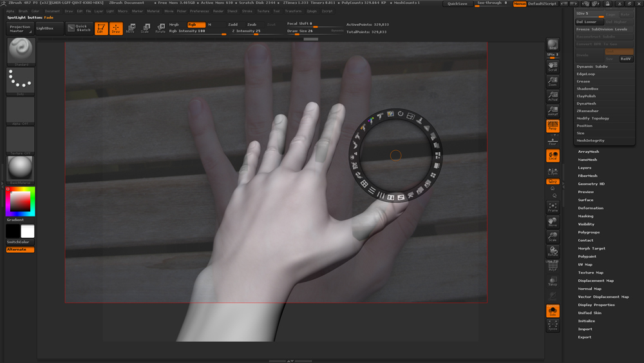Open the Preferences menu
The image size is (644, 363).
199,11
